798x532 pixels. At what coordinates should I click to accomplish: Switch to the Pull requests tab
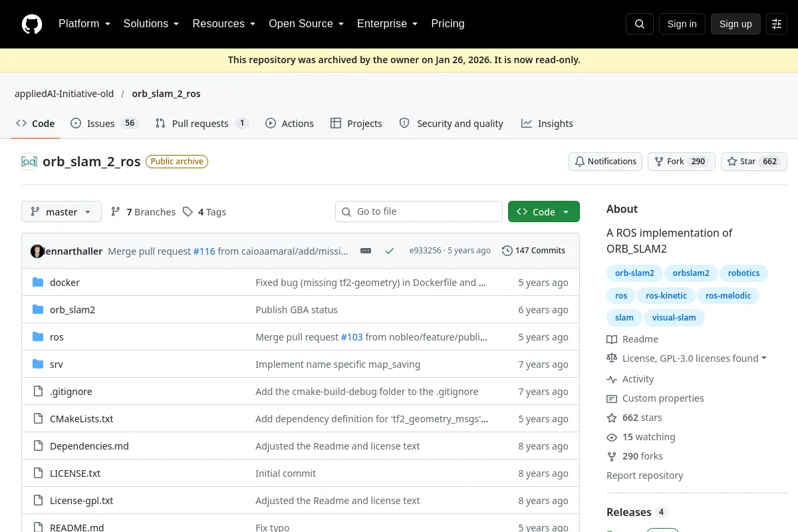[x=201, y=124]
